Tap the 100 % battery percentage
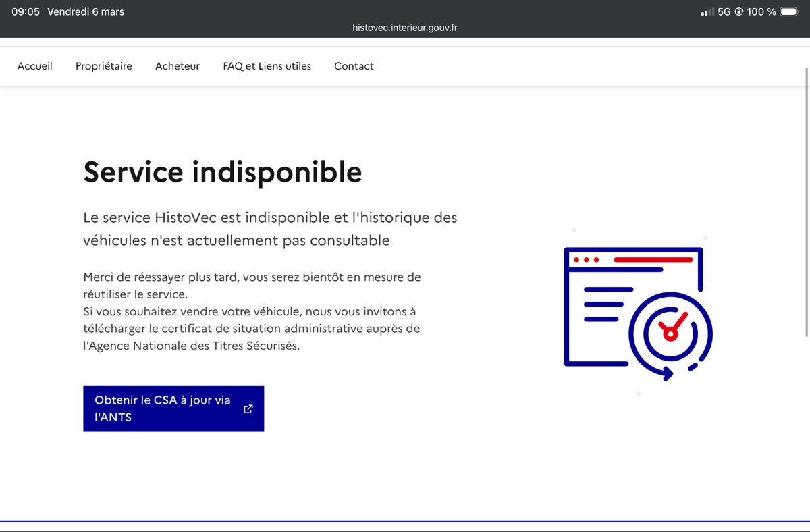Viewport: 810px width, 532px height. click(x=761, y=11)
